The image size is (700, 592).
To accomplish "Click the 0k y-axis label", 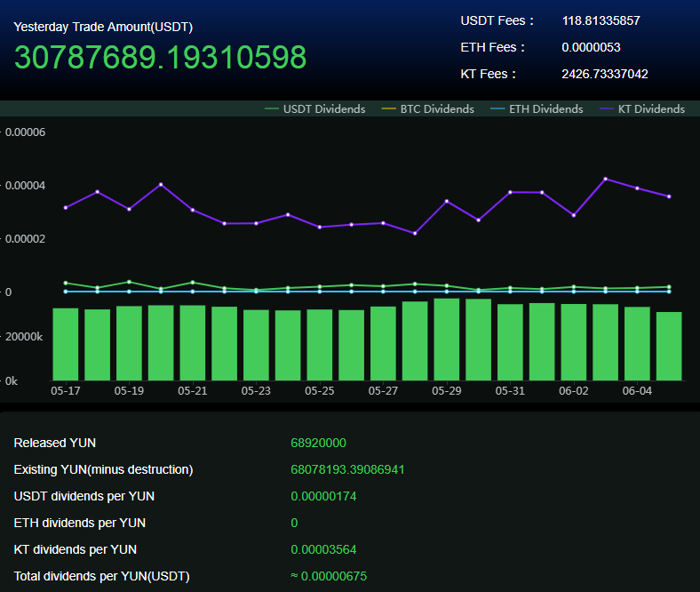I will 12,381.
